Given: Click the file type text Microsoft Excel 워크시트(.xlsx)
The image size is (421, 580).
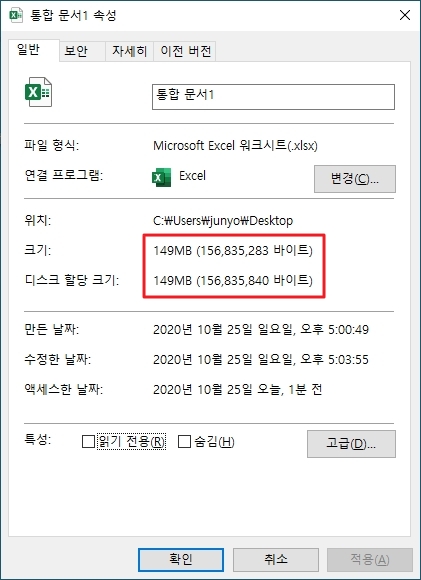Looking at the screenshot, I should click(235, 146).
